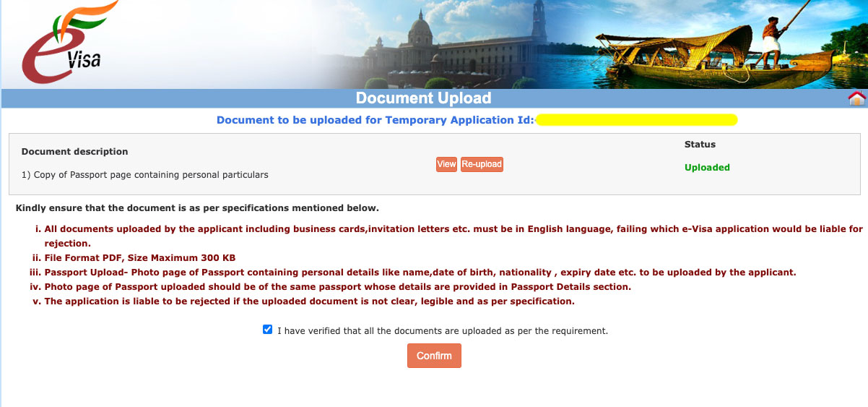
Task: Click the Status column header
Action: click(700, 145)
